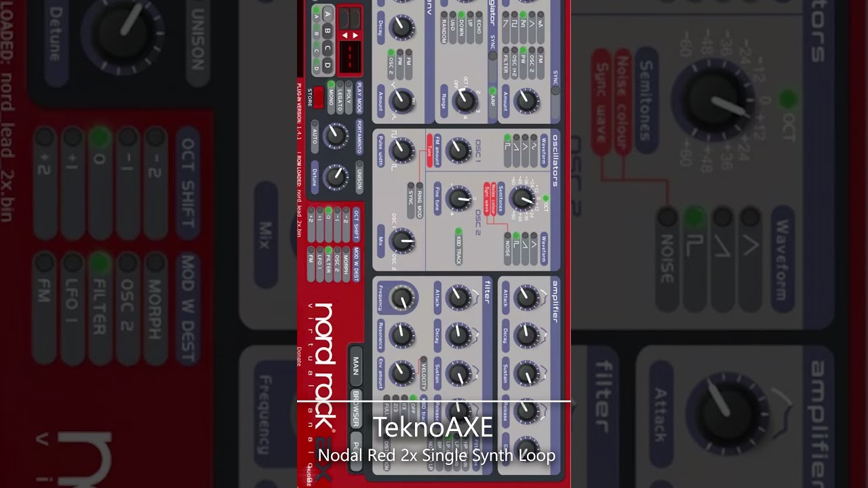Select the NOISE waveform for OSC 2
This screenshot has height=488, width=868.
point(507,249)
